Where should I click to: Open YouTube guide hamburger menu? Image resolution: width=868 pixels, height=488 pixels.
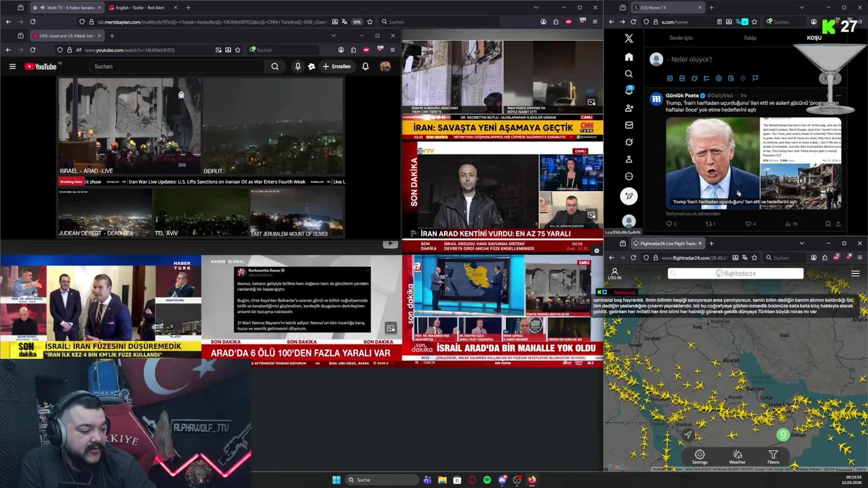12,66
